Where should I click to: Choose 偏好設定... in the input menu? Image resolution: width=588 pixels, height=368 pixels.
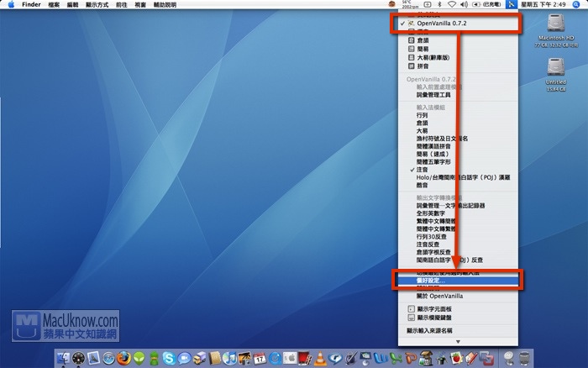458,281
